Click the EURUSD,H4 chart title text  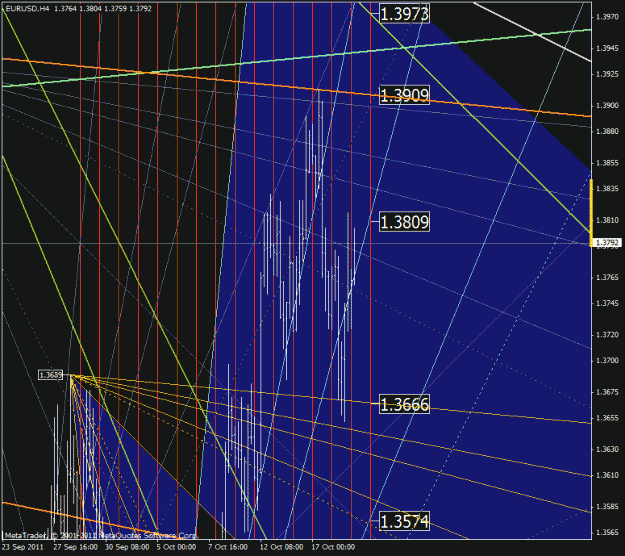coord(27,8)
